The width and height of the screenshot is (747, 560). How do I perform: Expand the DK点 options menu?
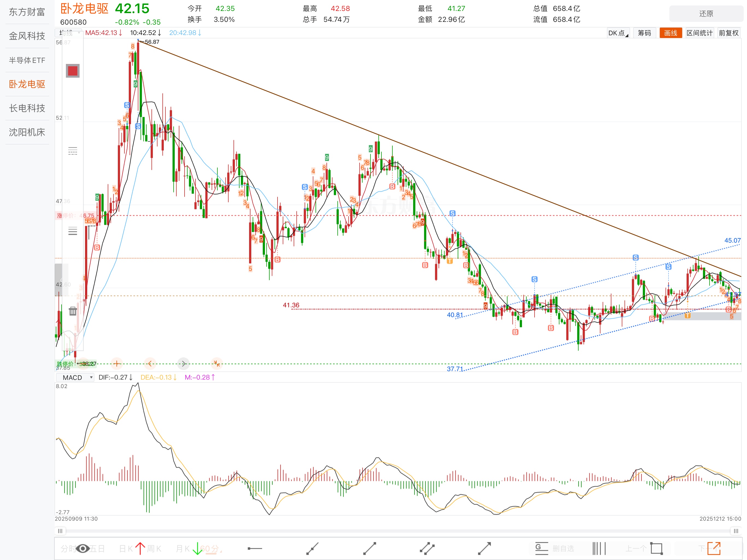click(618, 33)
